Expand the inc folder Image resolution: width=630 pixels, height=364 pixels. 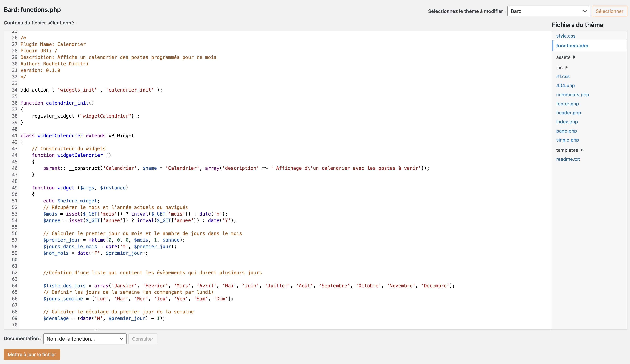pos(560,67)
